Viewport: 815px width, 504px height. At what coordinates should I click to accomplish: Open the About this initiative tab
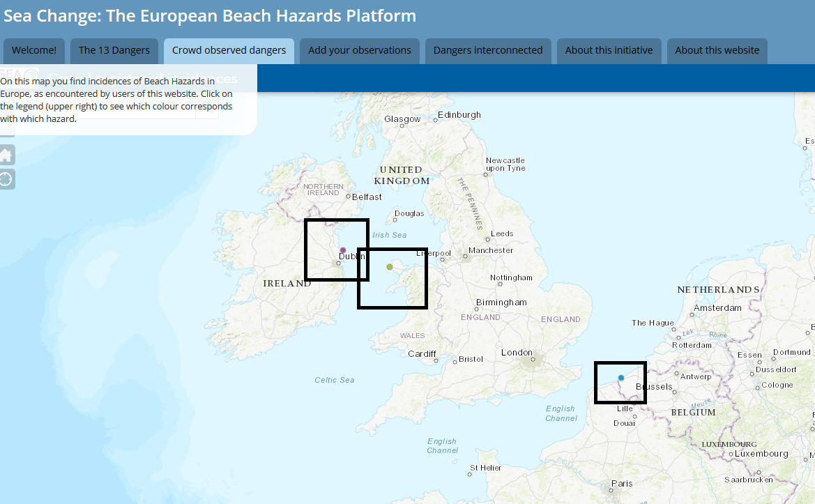coord(609,50)
